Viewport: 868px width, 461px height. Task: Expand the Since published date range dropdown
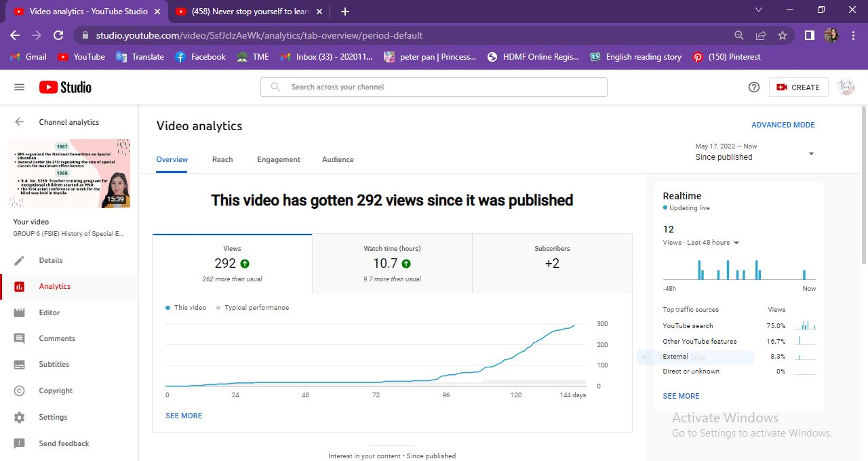tap(811, 155)
